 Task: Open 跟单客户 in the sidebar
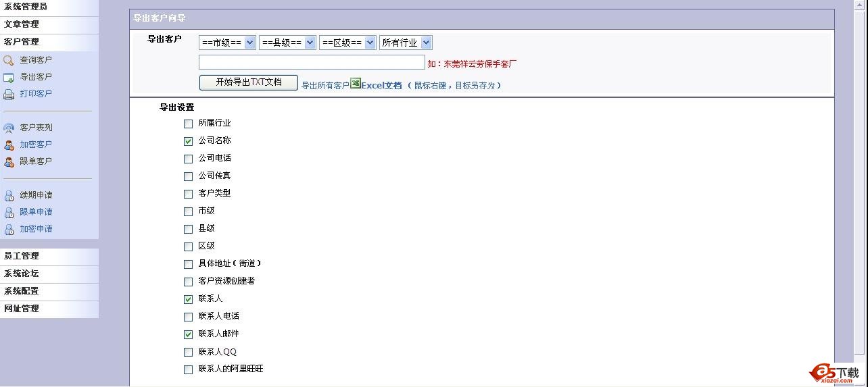tap(36, 161)
